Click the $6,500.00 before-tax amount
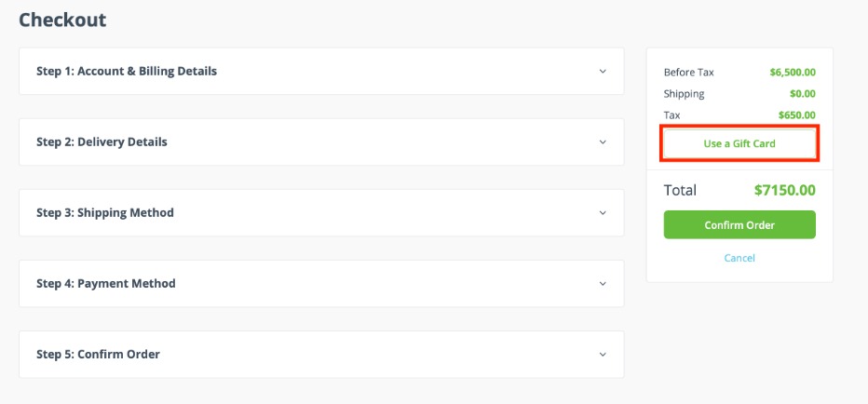The width and height of the screenshot is (868, 404). (793, 72)
